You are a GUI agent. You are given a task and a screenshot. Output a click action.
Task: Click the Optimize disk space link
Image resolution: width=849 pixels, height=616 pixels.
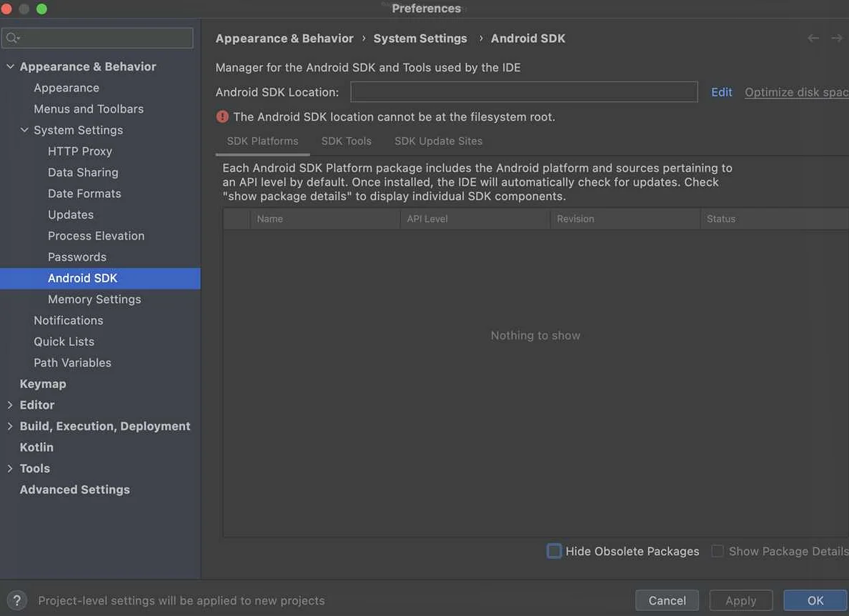pyautogui.click(x=797, y=92)
